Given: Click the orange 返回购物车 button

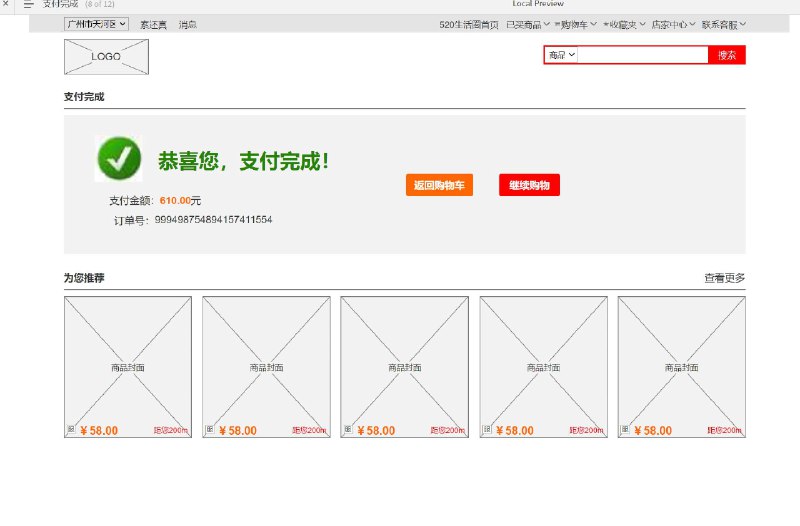Looking at the screenshot, I should [x=439, y=185].
